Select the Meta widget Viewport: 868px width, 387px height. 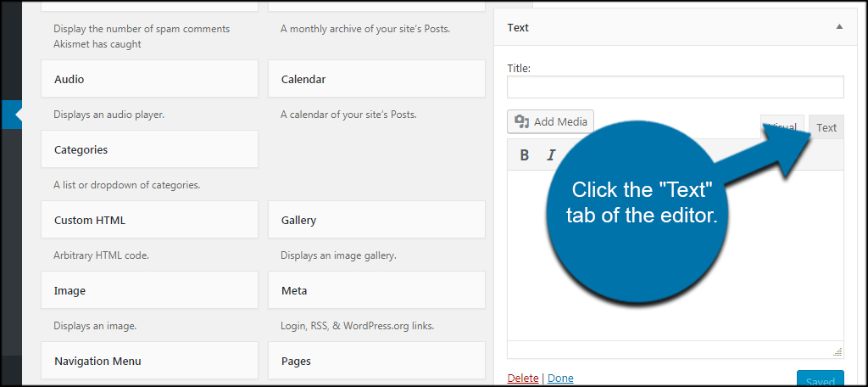(x=376, y=290)
